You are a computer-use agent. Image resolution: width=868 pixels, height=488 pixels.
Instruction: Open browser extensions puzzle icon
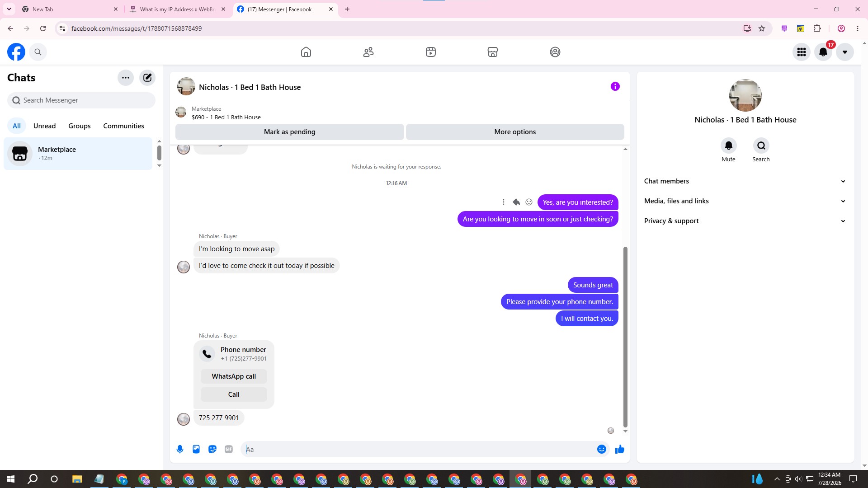[x=817, y=28]
